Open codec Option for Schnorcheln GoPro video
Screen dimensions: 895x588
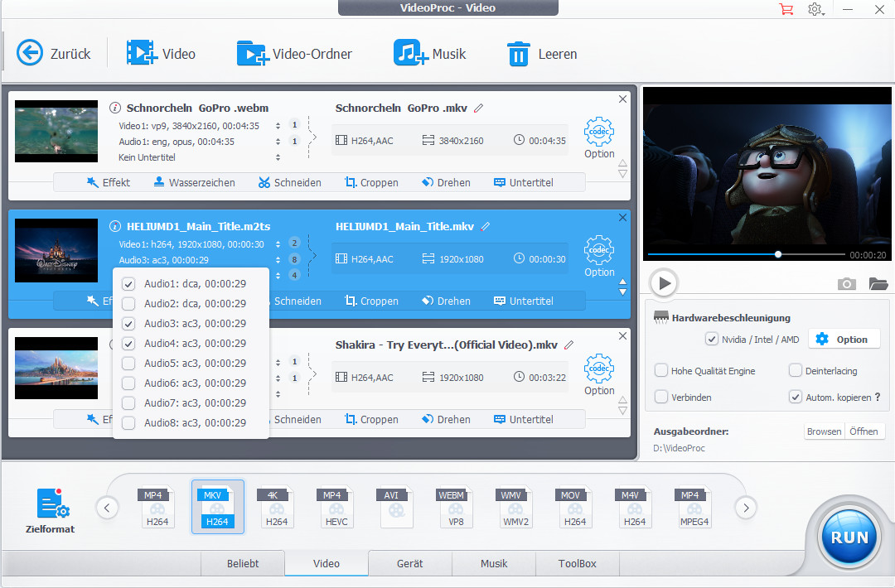tap(599, 137)
